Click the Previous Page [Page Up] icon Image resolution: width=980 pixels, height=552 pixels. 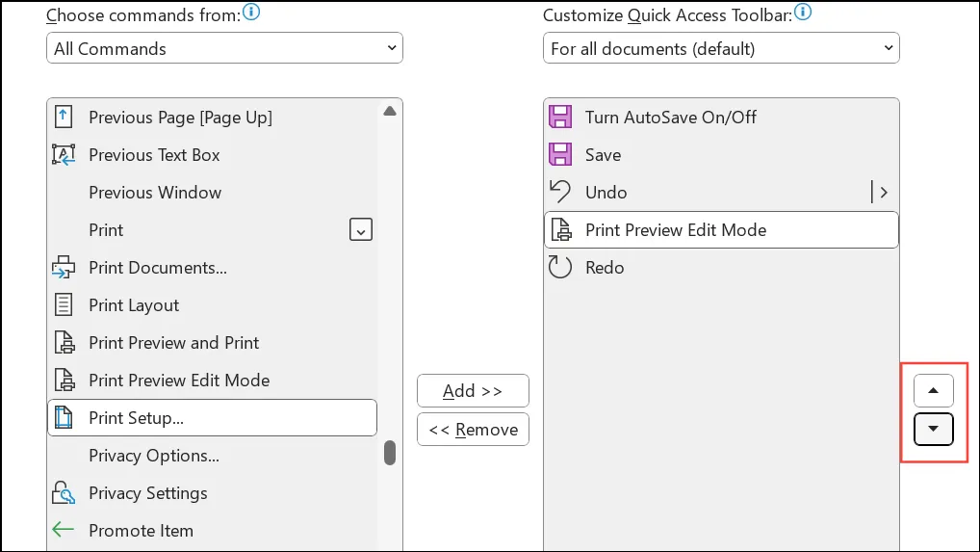[x=64, y=117]
